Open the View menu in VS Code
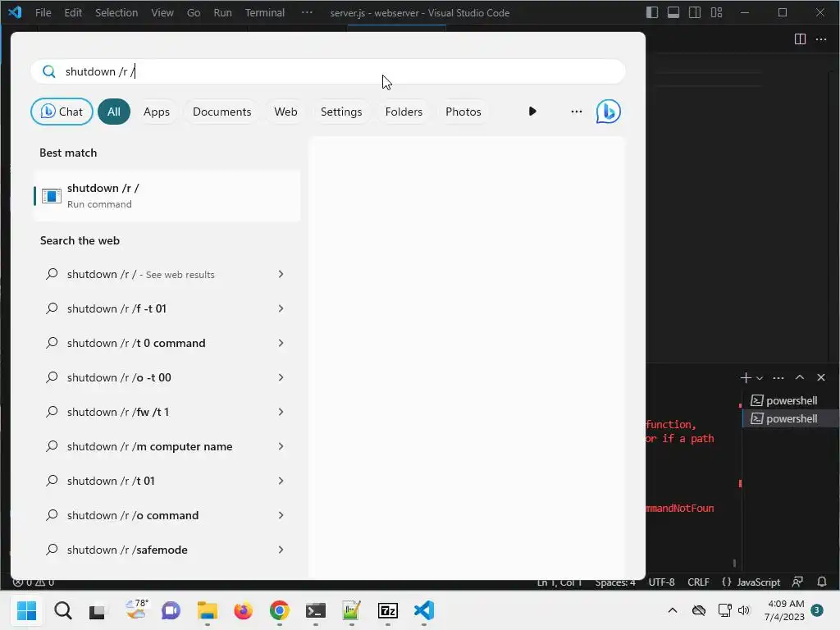Screen dimensions: 840x630 (162, 12)
